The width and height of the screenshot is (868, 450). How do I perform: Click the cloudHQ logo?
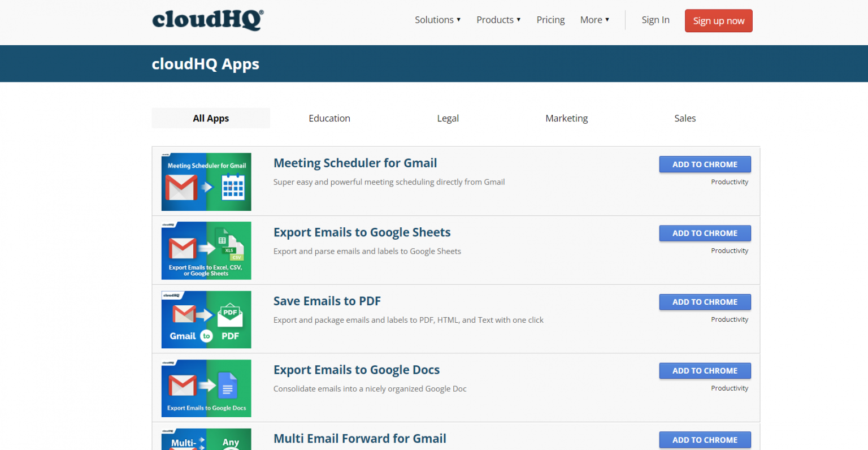pos(207,20)
